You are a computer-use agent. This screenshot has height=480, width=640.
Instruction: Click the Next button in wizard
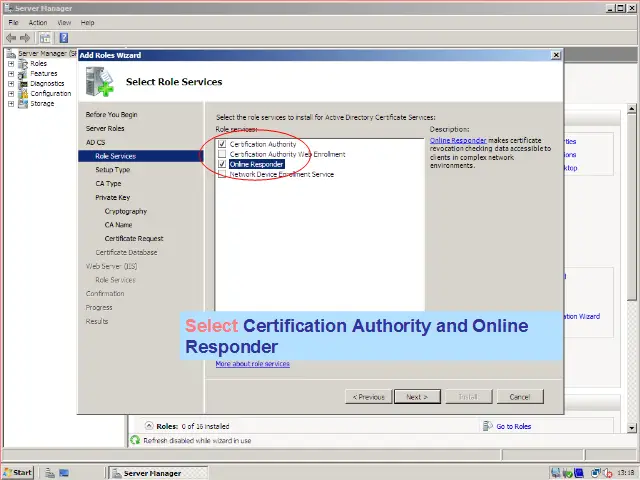416,397
